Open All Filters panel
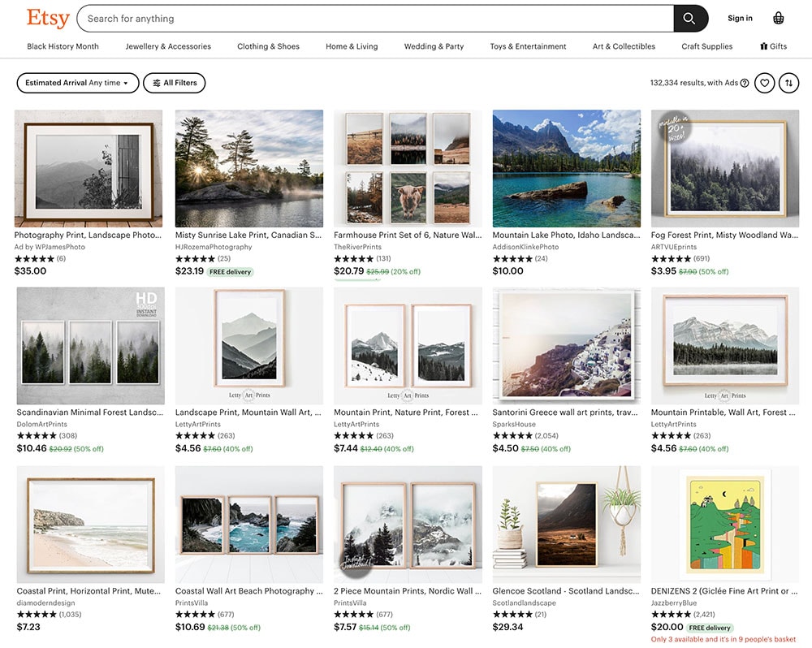 pos(174,83)
